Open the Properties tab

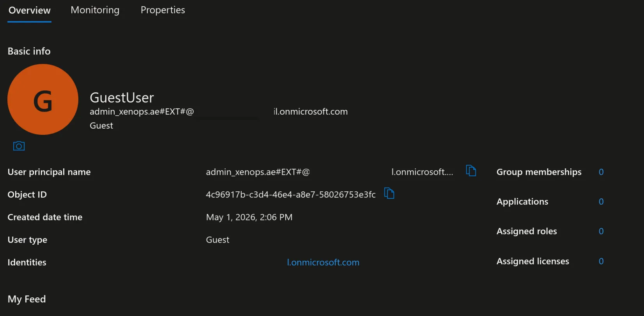(x=163, y=10)
